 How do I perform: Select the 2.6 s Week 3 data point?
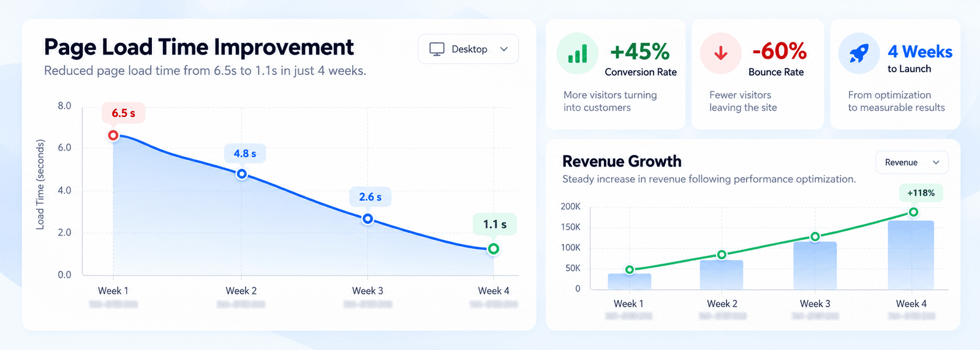367,218
